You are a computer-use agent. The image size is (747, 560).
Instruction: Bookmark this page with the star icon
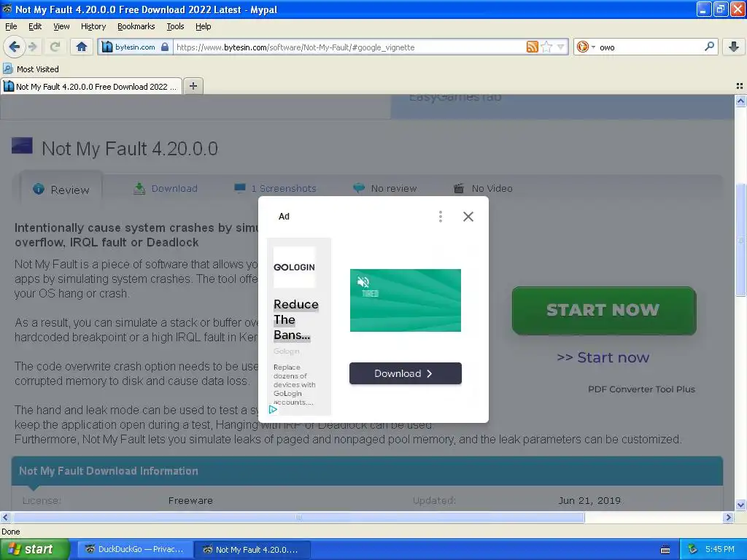click(x=546, y=47)
